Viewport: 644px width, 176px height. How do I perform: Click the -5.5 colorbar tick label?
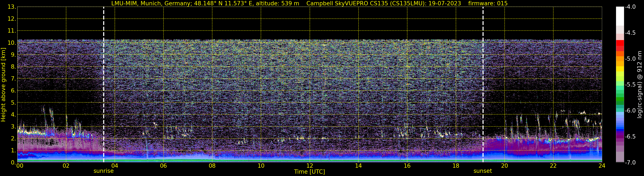[630, 85]
